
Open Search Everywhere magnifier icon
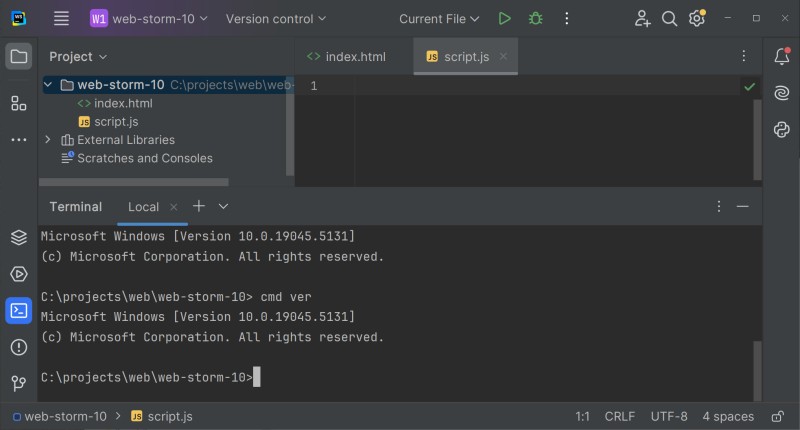click(x=670, y=19)
